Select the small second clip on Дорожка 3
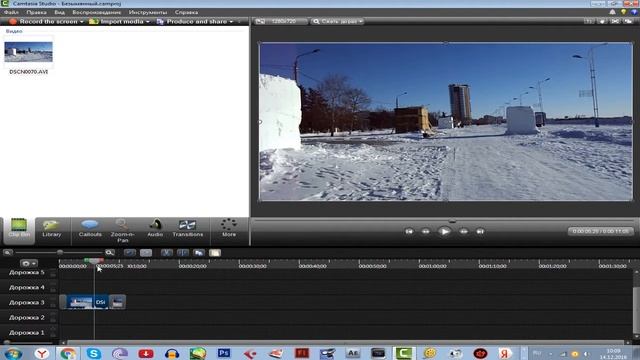Screen dimensions: 640x360 coord(117,302)
